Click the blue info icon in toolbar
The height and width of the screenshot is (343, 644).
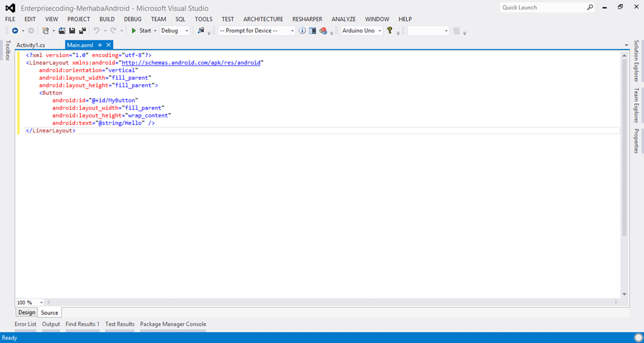click(303, 30)
